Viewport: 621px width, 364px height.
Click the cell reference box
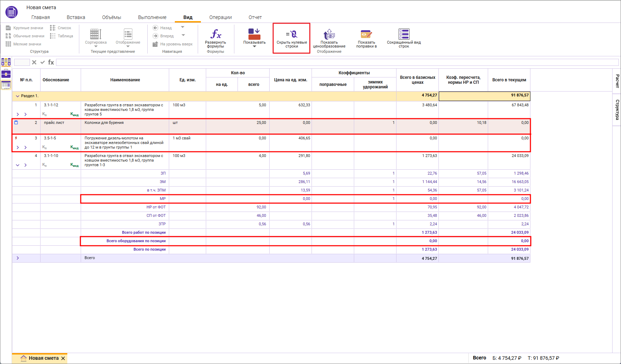coord(22,62)
